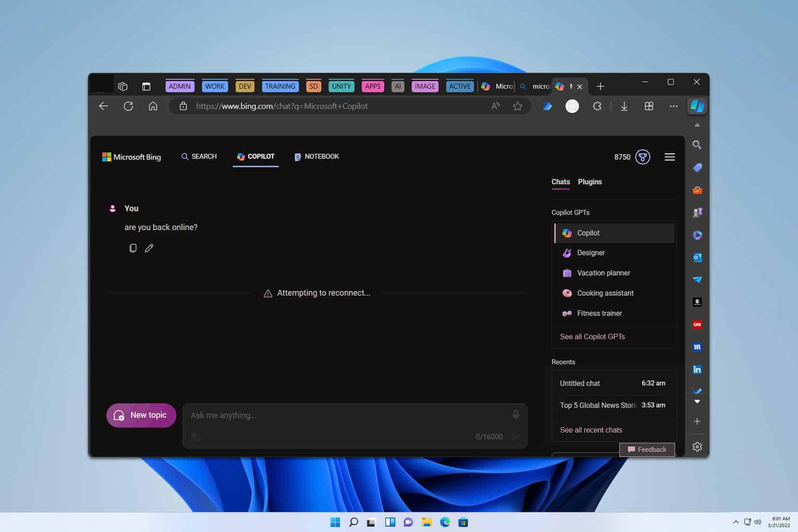
Task: Expand the DEV tab group
Action: (245, 86)
